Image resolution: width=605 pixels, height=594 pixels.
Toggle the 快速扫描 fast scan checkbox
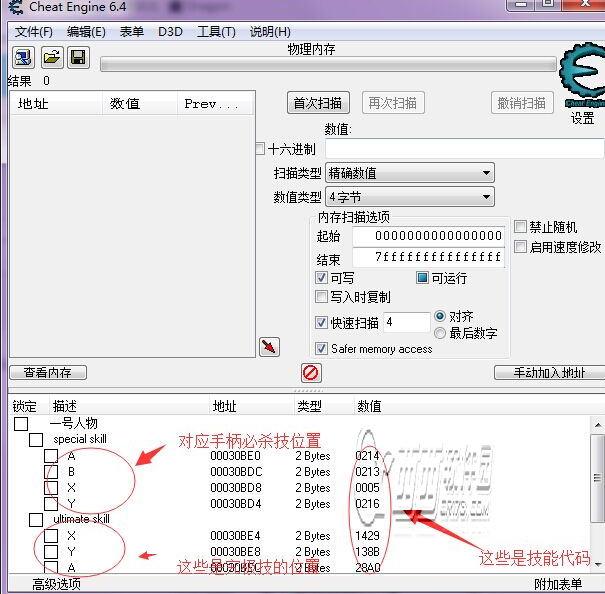click(321, 322)
